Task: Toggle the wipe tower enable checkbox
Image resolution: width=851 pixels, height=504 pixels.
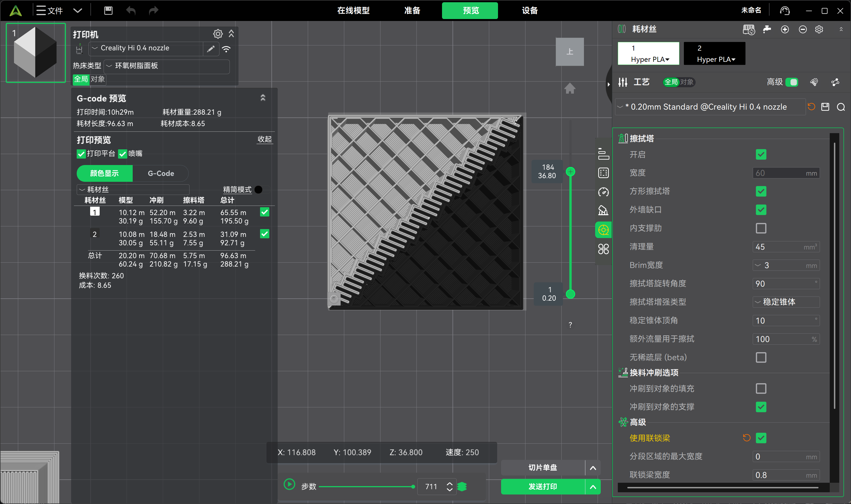Action: pos(761,154)
